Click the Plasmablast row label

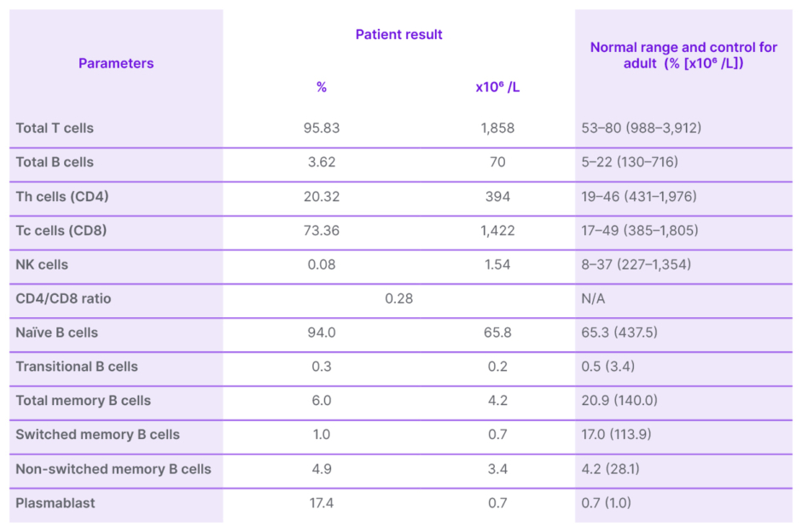pos(55,503)
